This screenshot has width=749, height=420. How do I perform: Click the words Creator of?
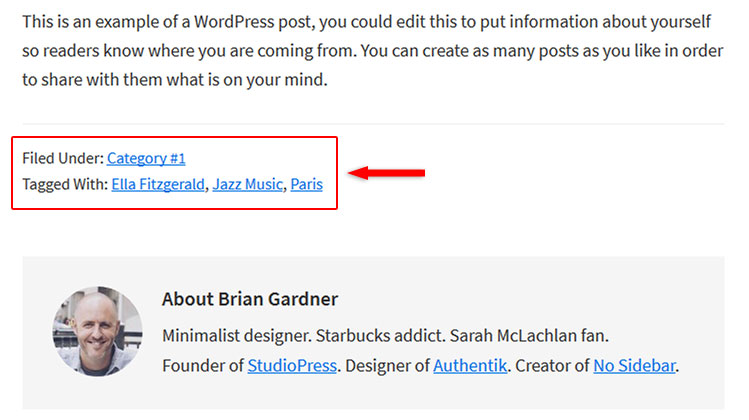point(552,366)
